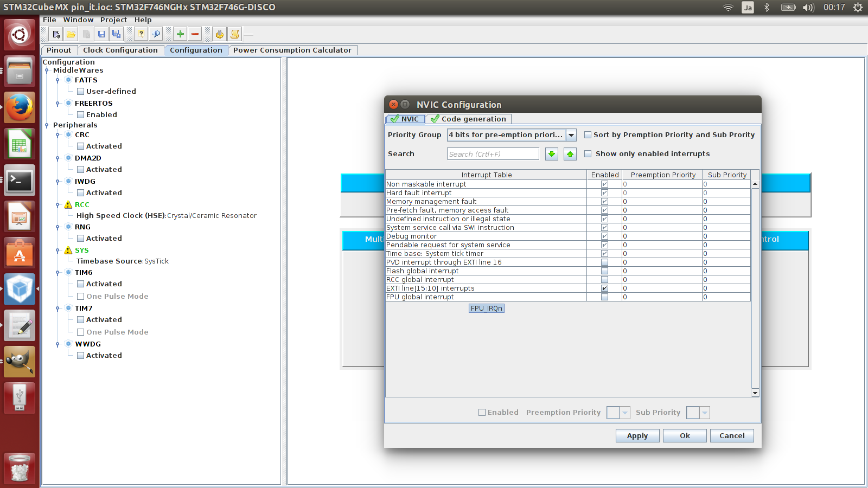Click the green up-arrow search previous icon
This screenshot has height=488, width=868.
click(570, 154)
